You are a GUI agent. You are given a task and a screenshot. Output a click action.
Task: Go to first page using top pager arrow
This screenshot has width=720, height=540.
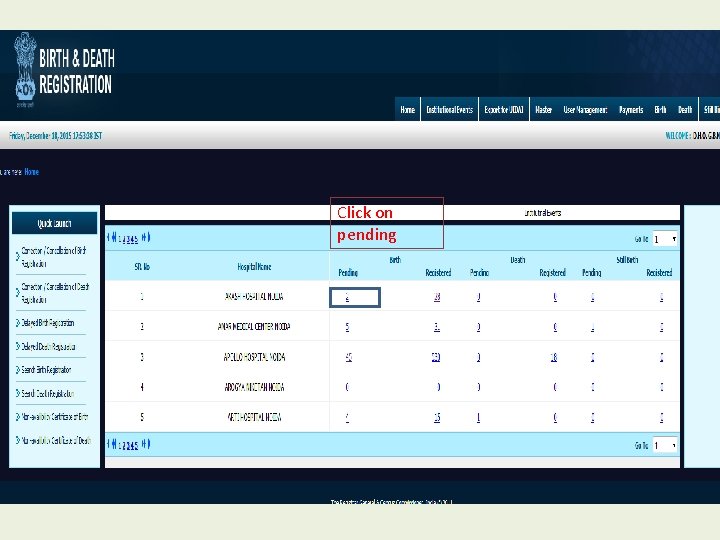108,237
